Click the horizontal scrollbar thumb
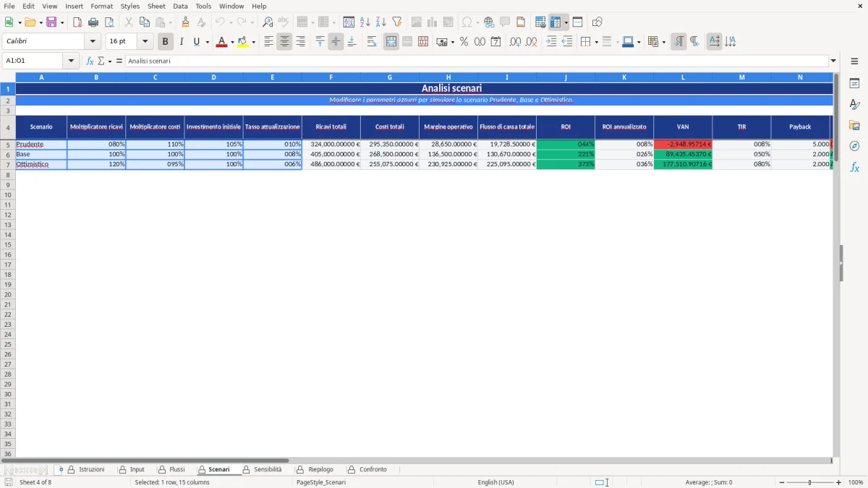The width and height of the screenshot is (868, 488). coord(145,460)
